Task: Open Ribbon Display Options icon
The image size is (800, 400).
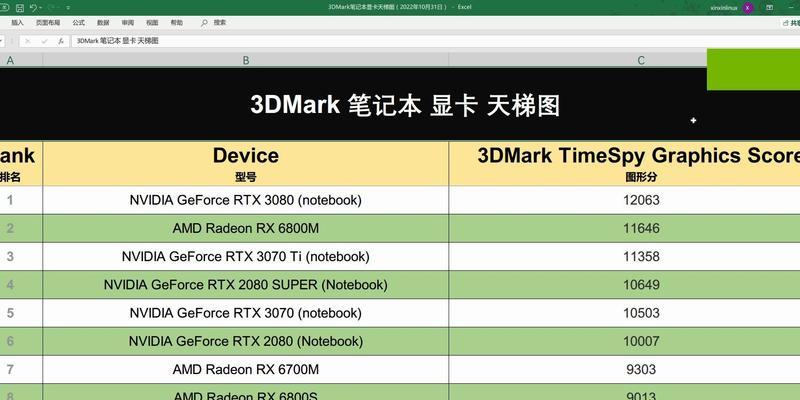Action: click(770, 8)
